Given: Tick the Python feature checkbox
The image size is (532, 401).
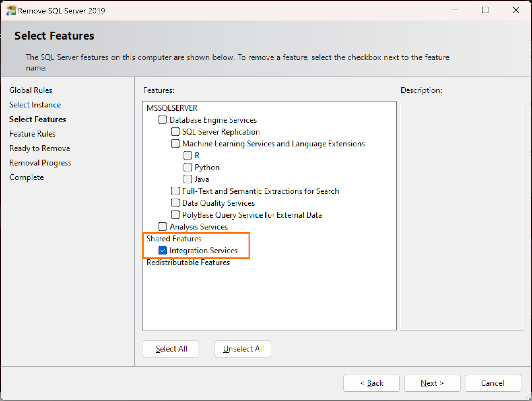Looking at the screenshot, I should tap(188, 167).
